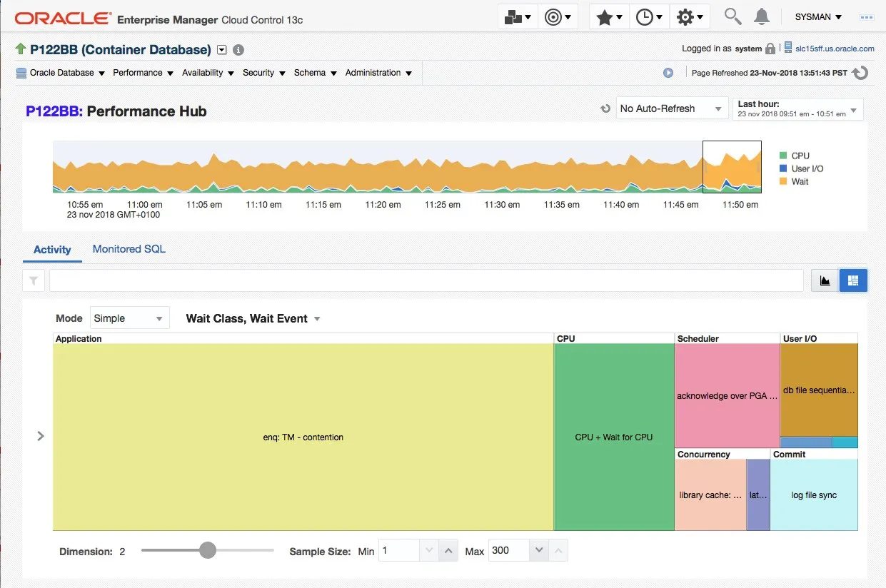Viewport: 886px width, 588px height.
Task: Click the Min sample size field
Action: tap(399, 550)
